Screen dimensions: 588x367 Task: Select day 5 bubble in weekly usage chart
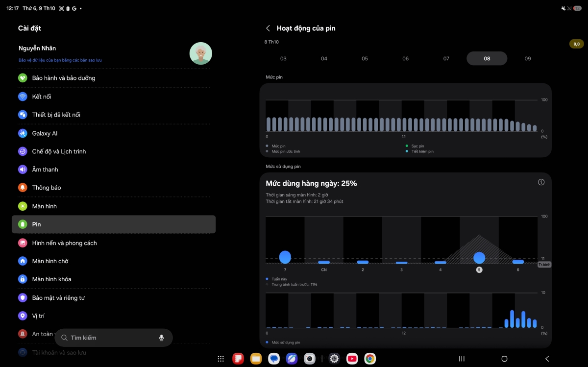coord(479,258)
